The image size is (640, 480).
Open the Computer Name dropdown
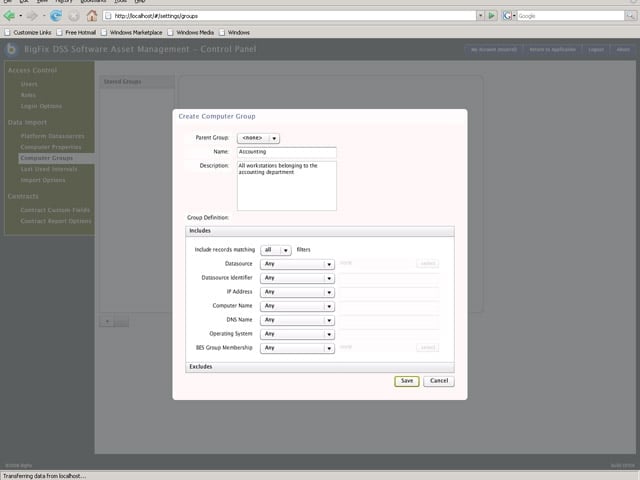[x=297, y=306]
